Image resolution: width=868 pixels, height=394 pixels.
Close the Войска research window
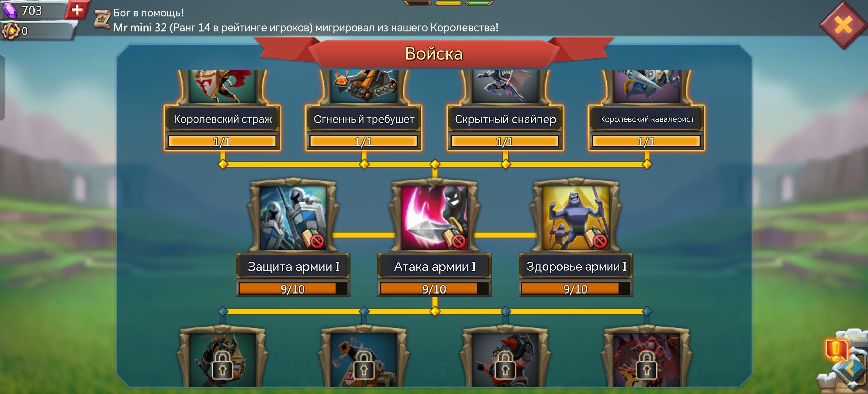pyautogui.click(x=843, y=25)
